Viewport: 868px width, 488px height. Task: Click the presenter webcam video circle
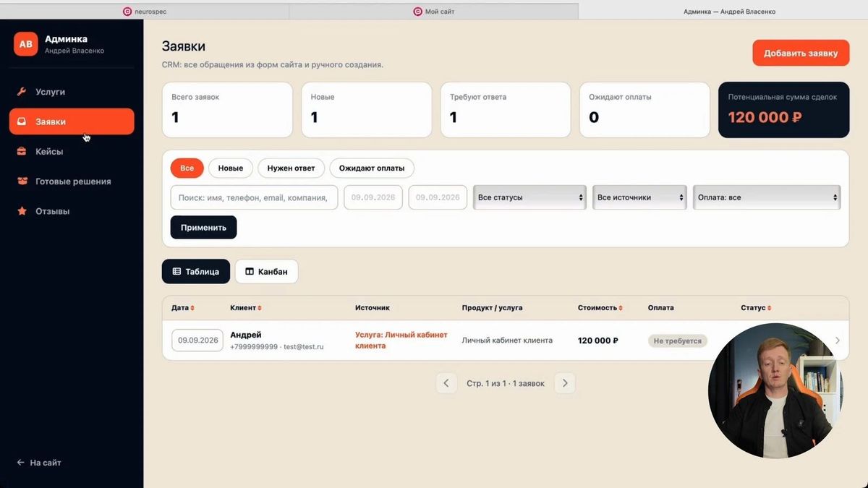click(778, 390)
